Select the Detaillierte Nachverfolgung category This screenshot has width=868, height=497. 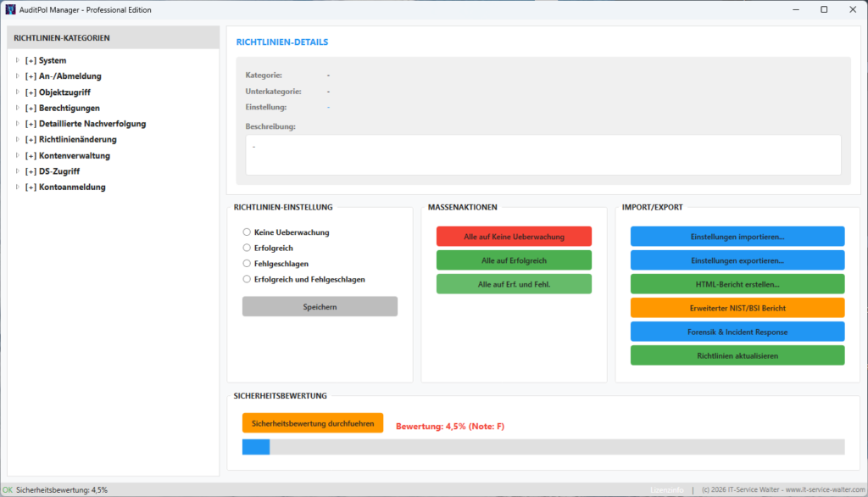(x=91, y=123)
